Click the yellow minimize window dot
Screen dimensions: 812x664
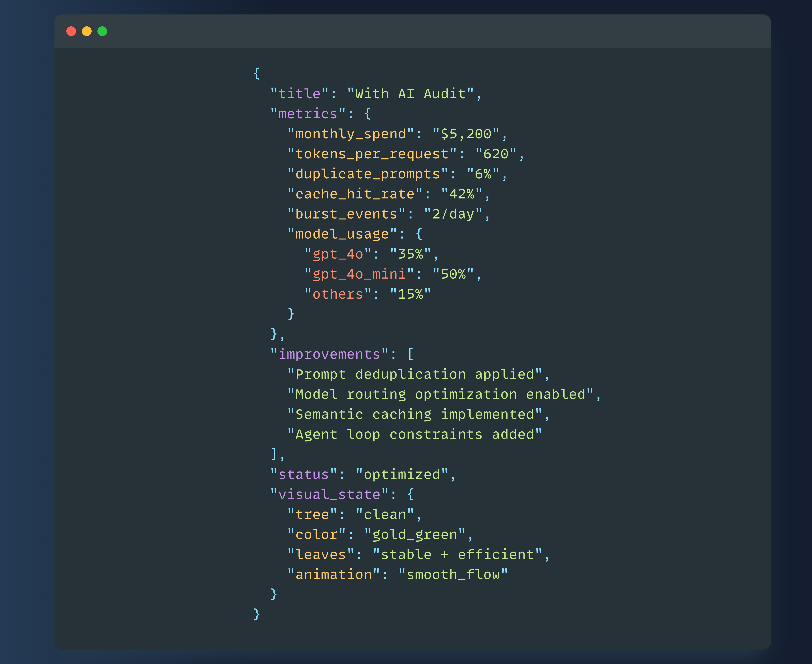click(87, 31)
